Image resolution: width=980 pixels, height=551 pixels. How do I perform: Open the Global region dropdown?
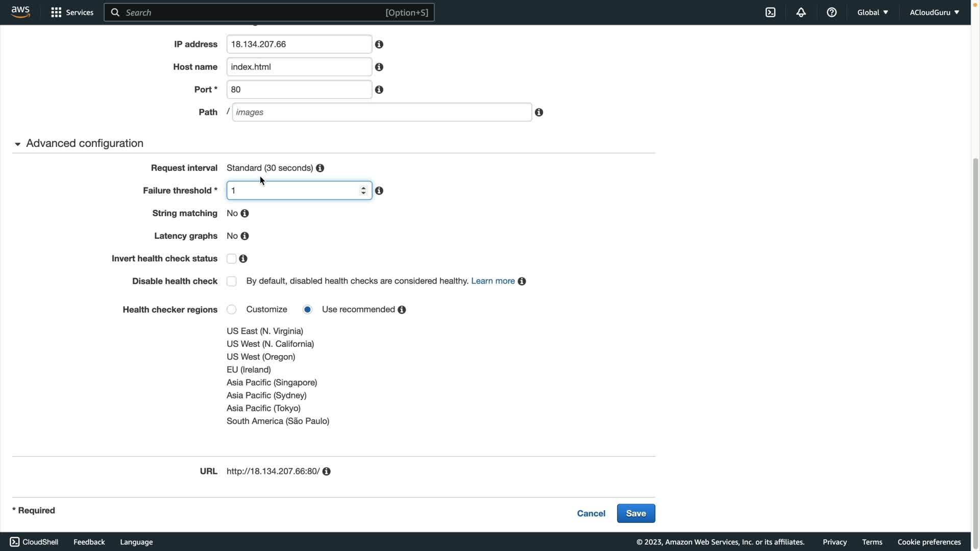(872, 12)
